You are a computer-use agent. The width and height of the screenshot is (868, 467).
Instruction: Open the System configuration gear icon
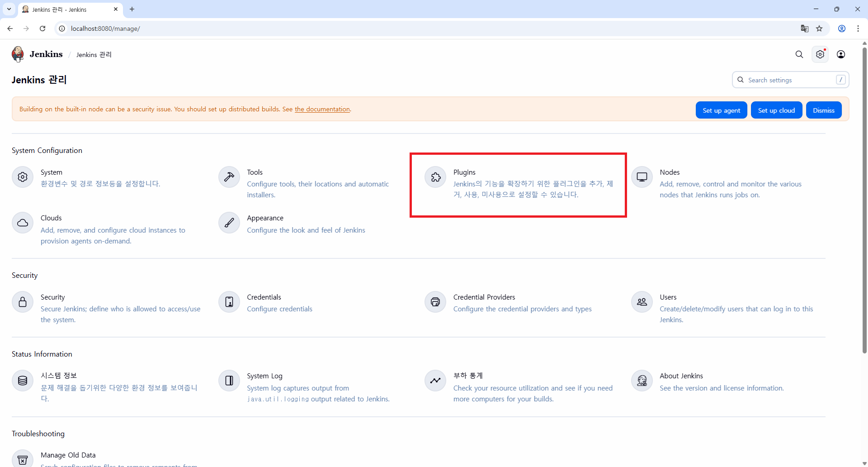coord(23,177)
